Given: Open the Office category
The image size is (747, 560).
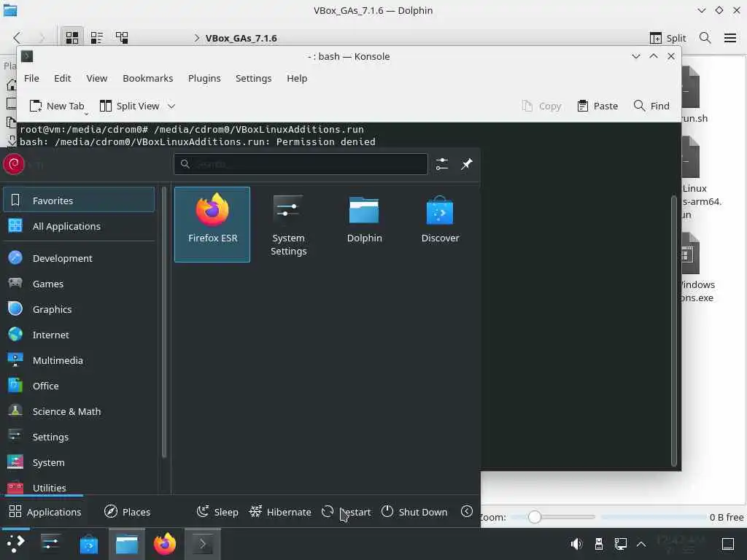Looking at the screenshot, I should click(x=79, y=386).
